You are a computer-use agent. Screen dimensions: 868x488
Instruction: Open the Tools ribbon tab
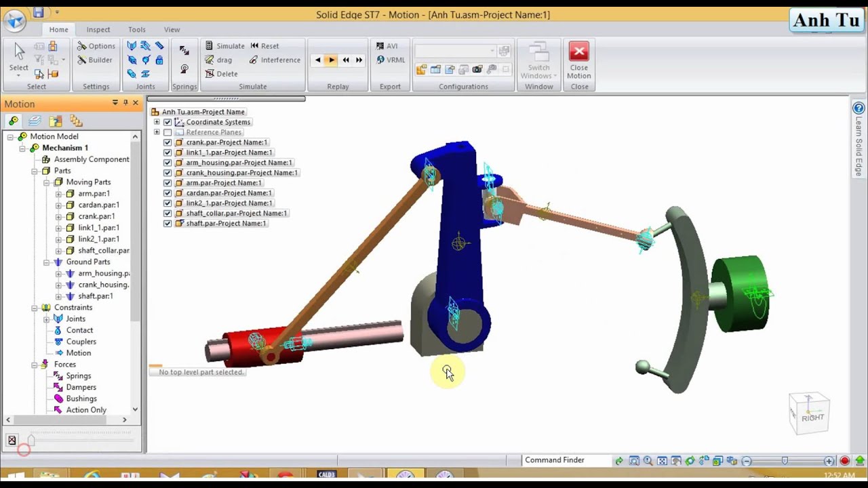(x=137, y=30)
